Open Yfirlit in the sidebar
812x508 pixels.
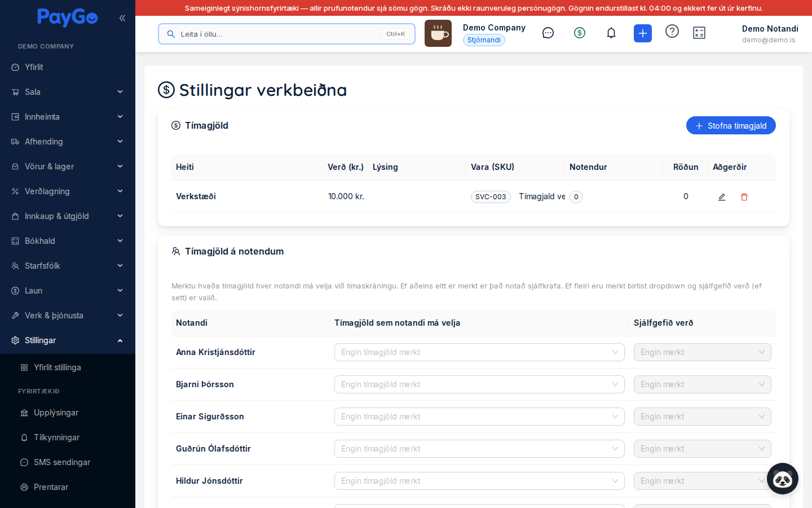tap(68, 67)
